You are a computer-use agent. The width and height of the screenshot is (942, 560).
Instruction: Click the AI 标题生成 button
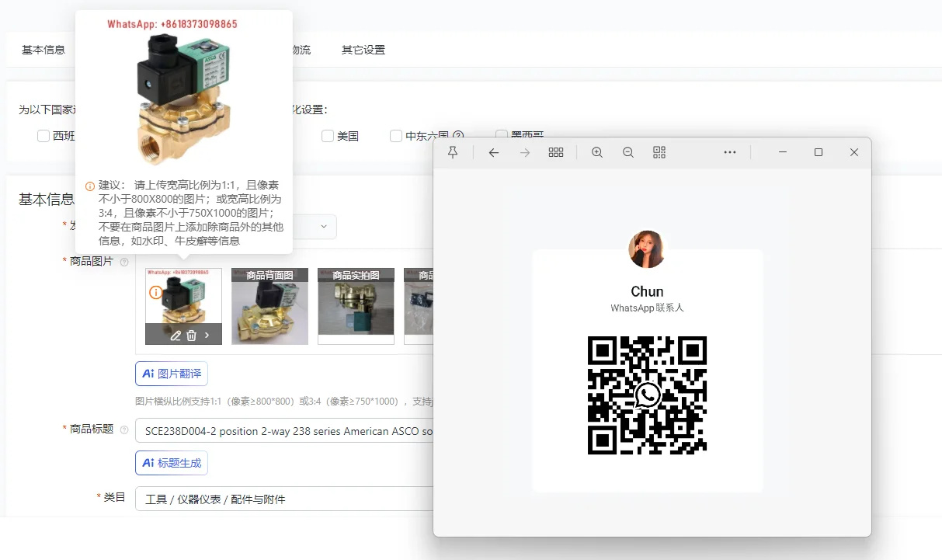point(172,463)
